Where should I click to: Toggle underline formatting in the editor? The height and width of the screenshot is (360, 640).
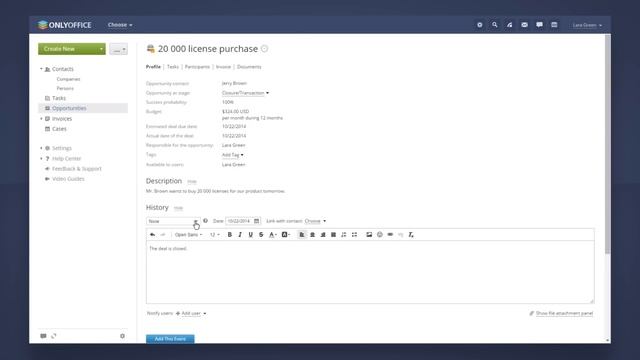[251, 235]
